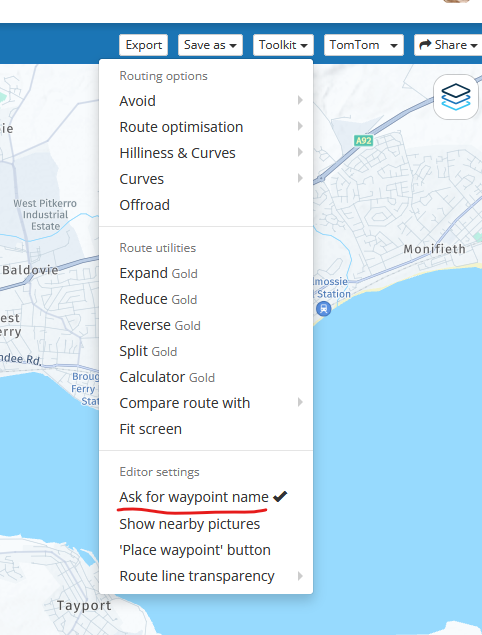This screenshot has height=635, width=482.
Task: Expand the Avoid submenu
Action: point(206,100)
